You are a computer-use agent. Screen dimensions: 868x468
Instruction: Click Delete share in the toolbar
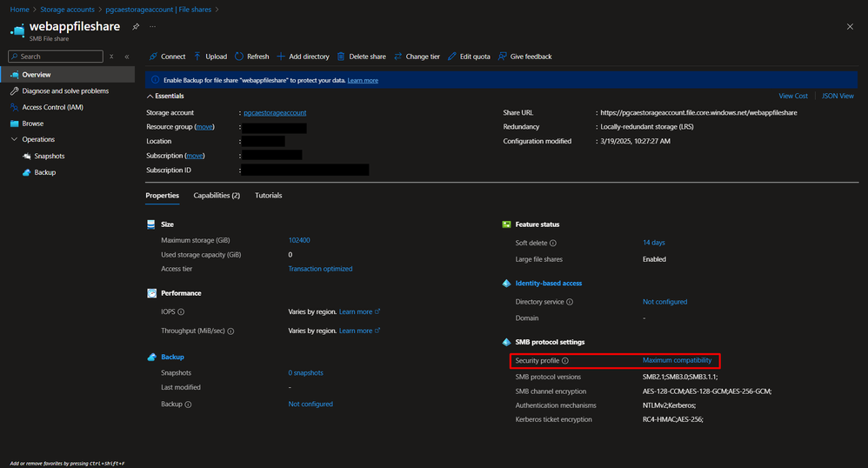(x=362, y=57)
